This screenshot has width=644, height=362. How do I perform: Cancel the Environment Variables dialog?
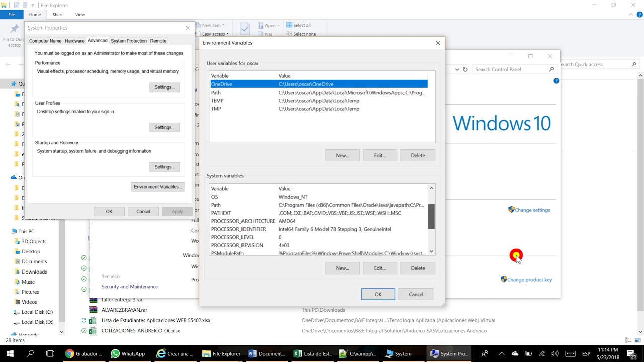[x=416, y=294]
